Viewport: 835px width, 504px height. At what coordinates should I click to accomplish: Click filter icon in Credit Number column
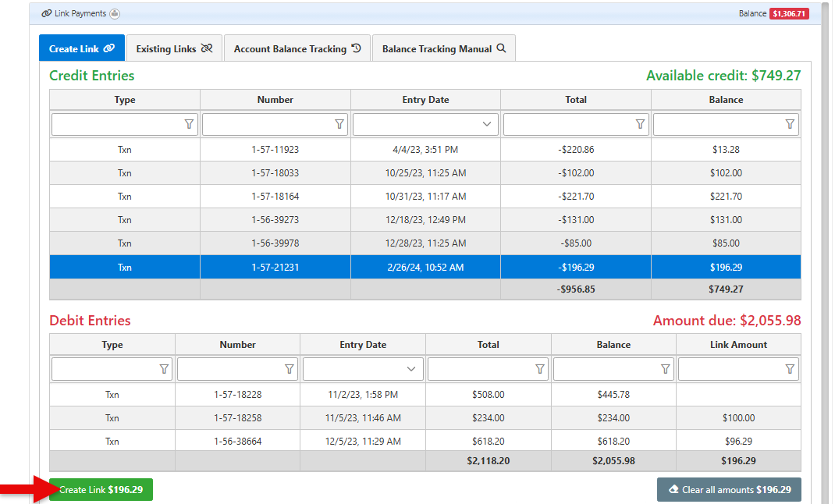coord(339,124)
